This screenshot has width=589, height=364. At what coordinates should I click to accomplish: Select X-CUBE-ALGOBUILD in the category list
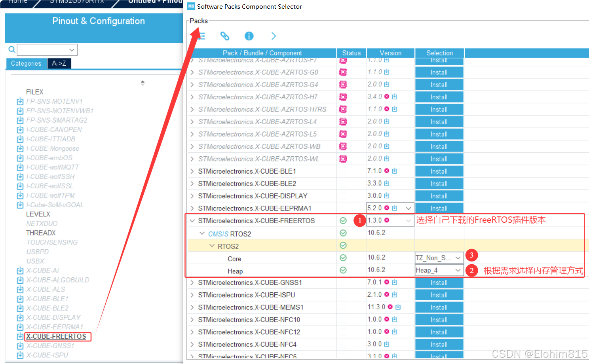tap(58, 280)
